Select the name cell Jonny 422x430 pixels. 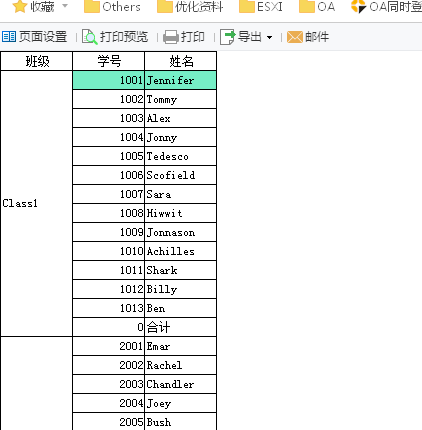pyautogui.click(x=181, y=137)
